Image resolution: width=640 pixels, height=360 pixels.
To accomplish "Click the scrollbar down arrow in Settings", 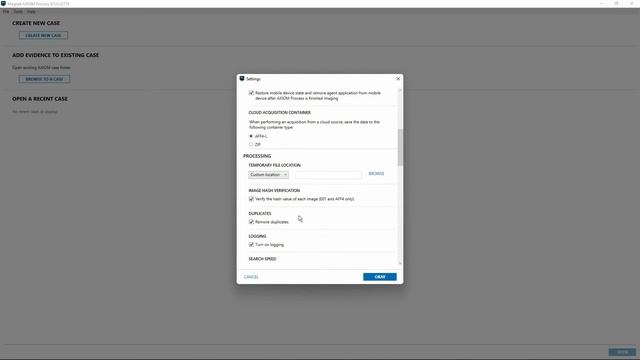I will click(x=400, y=263).
